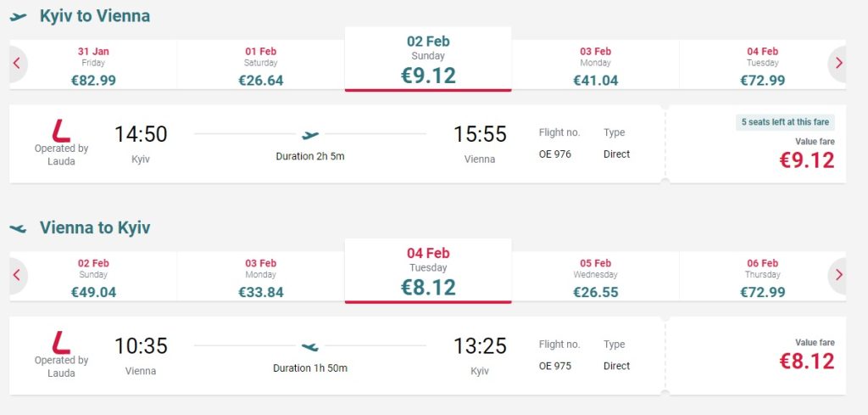Choose the 03 Feb Monday €41.04 outbound date
This screenshot has width=868, height=415.
(x=595, y=65)
